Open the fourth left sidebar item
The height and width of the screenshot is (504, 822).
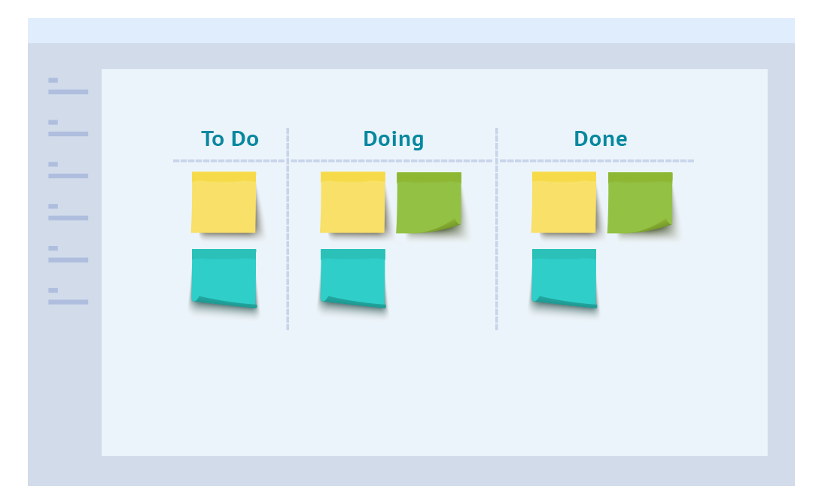click(x=68, y=213)
